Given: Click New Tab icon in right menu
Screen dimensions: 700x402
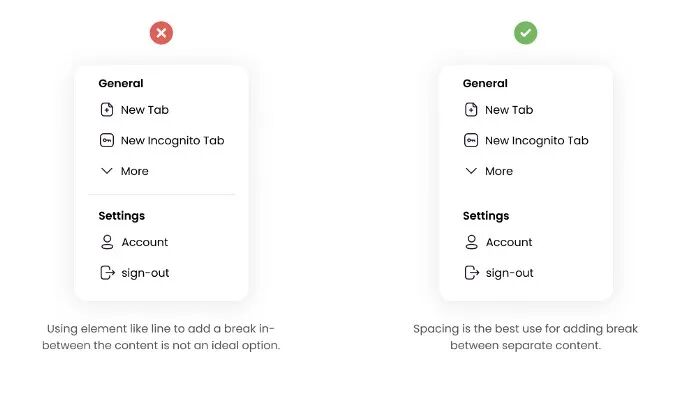Looking at the screenshot, I should pos(471,110).
